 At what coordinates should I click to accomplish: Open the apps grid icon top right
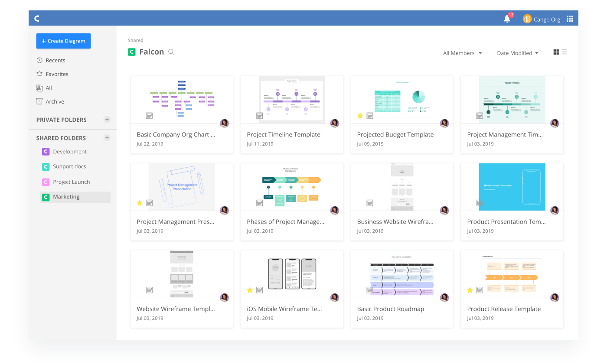pos(570,18)
